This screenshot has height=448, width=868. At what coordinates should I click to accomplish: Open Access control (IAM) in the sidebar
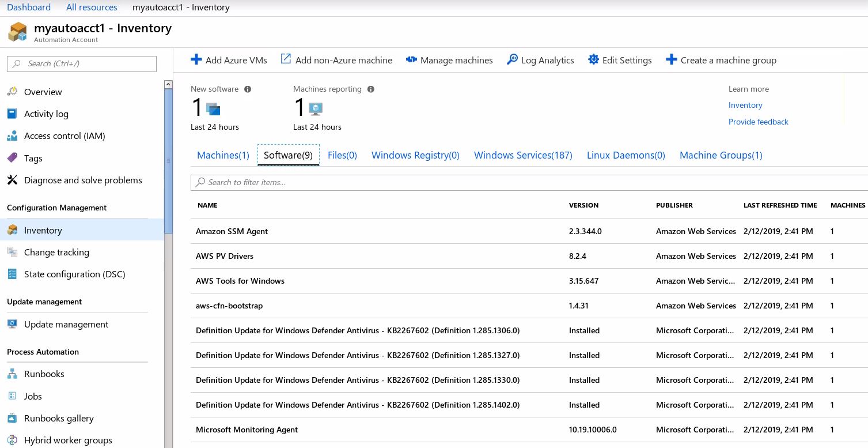point(65,136)
